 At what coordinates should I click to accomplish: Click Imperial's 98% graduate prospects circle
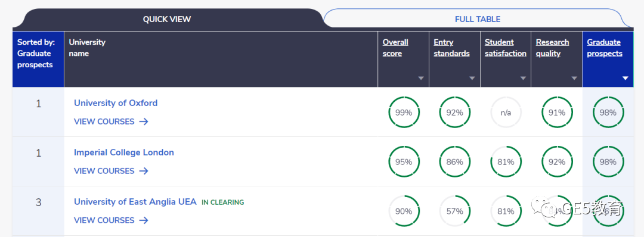pos(608,162)
